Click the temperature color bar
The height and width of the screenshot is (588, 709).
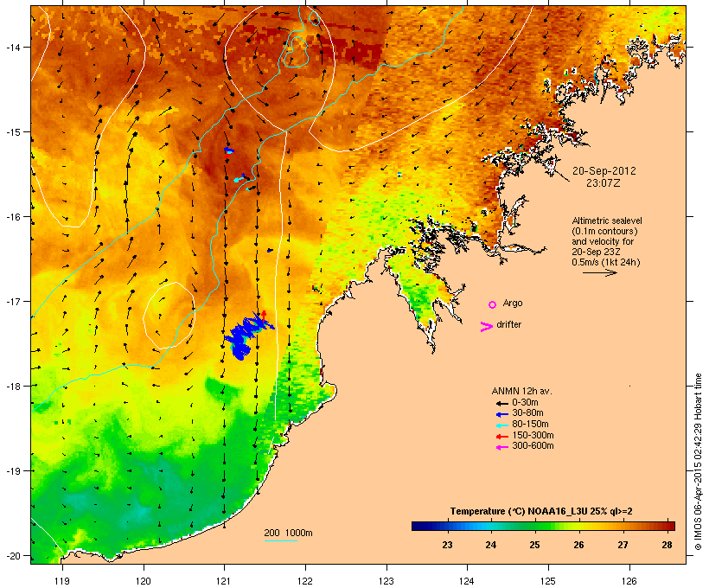click(543, 526)
